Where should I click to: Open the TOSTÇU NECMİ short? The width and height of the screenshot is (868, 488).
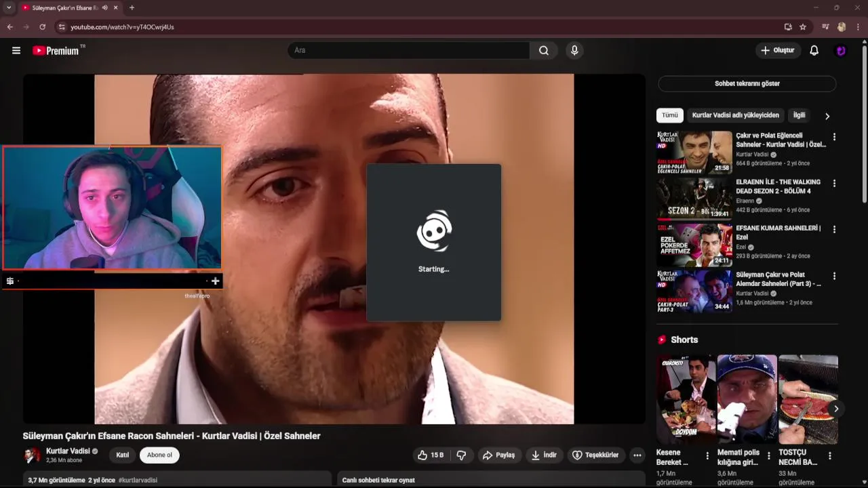(x=808, y=399)
